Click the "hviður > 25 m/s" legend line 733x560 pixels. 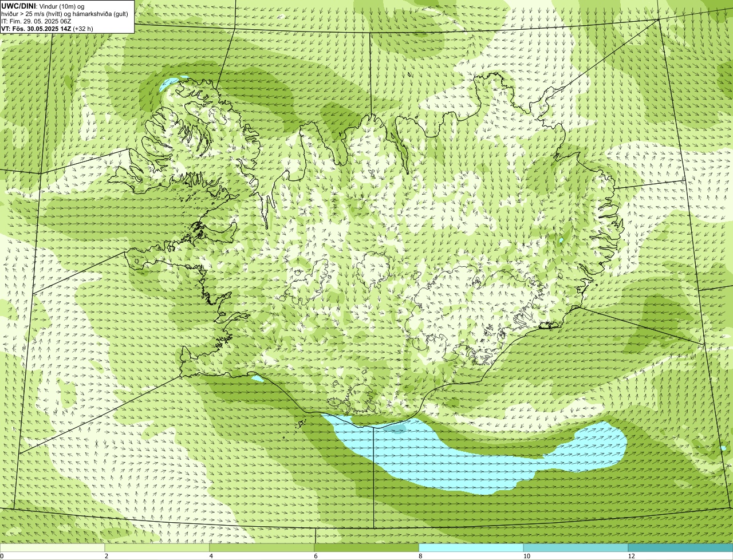click(x=65, y=14)
